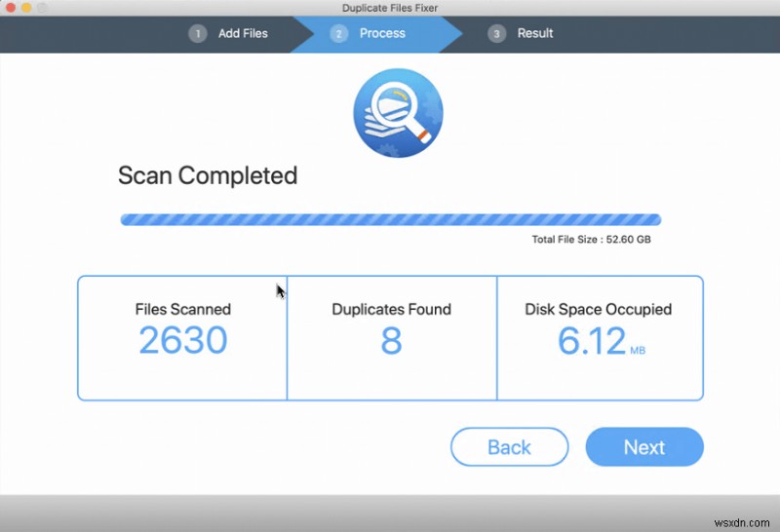
Task: Click the Duplicate Files Fixer window title
Action: [390, 8]
